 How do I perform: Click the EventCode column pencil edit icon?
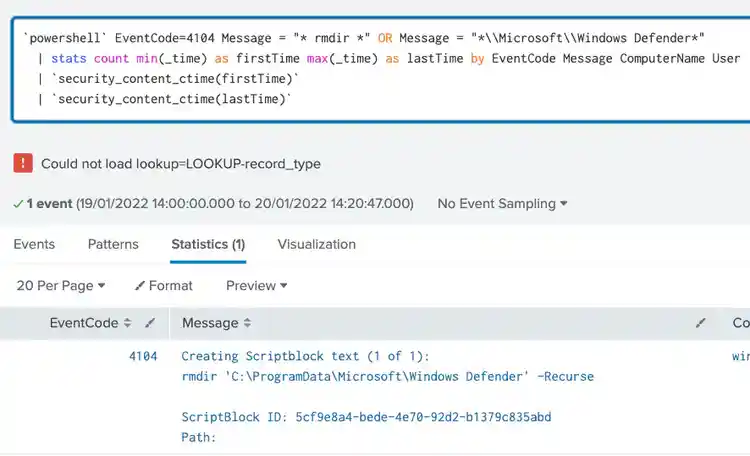[150, 323]
